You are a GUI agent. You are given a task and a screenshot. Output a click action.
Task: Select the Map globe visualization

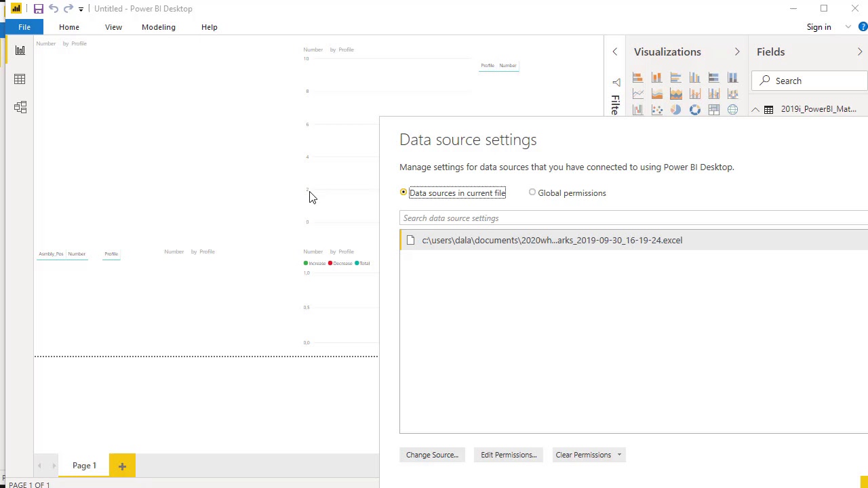(732, 110)
